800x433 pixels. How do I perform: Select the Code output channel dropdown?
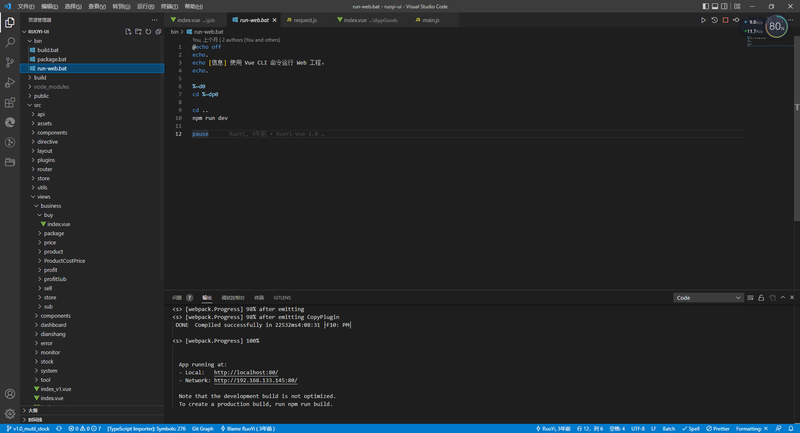(x=708, y=298)
